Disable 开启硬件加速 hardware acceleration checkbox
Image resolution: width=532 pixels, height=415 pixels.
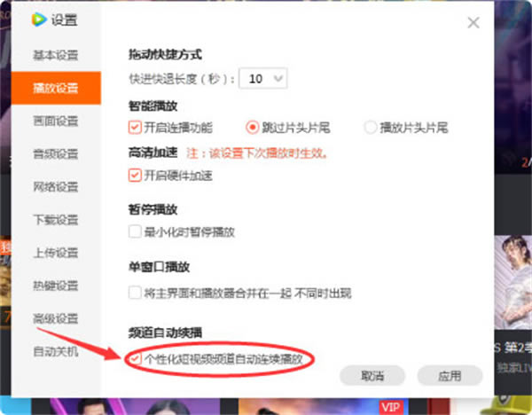[135, 175]
